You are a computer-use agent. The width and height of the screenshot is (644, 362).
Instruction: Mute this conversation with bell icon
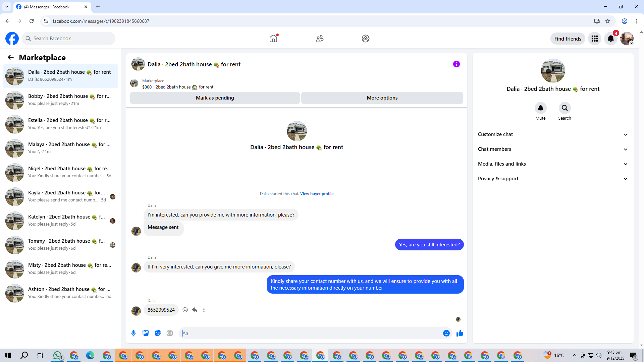(x=540, y=108)
